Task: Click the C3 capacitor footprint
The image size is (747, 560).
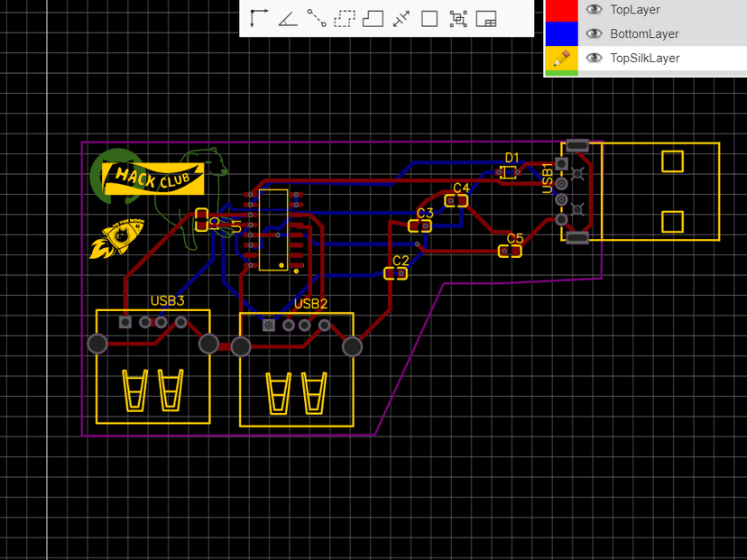Action: point(420,225)
